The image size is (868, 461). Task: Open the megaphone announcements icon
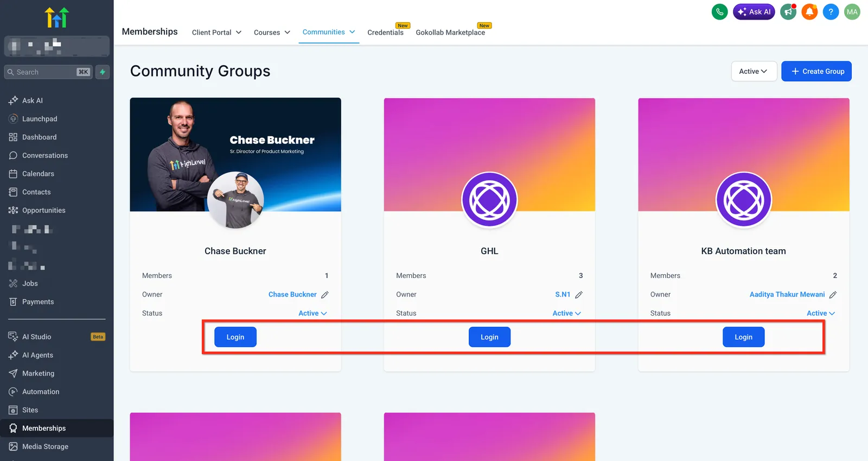pyautogui.click(x=788, y=12)
